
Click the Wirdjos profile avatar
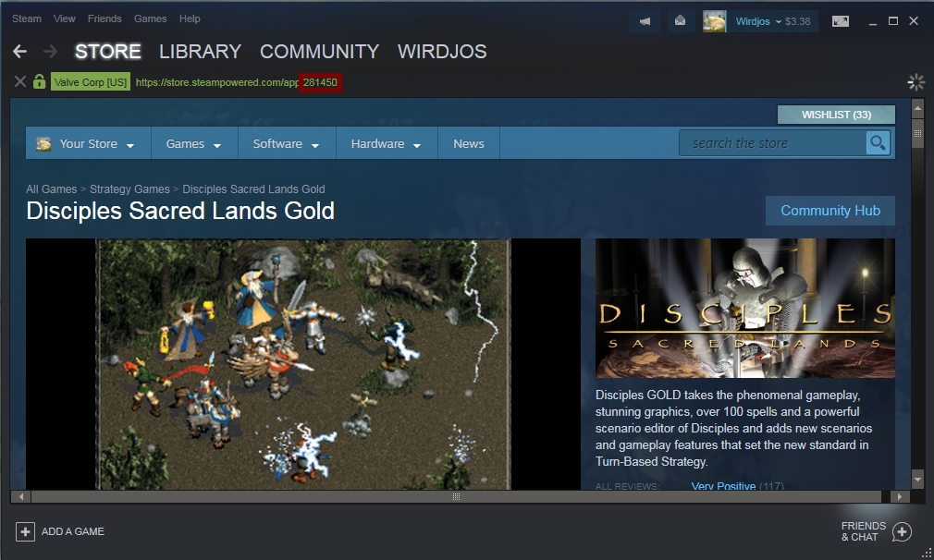coord(714,21)
